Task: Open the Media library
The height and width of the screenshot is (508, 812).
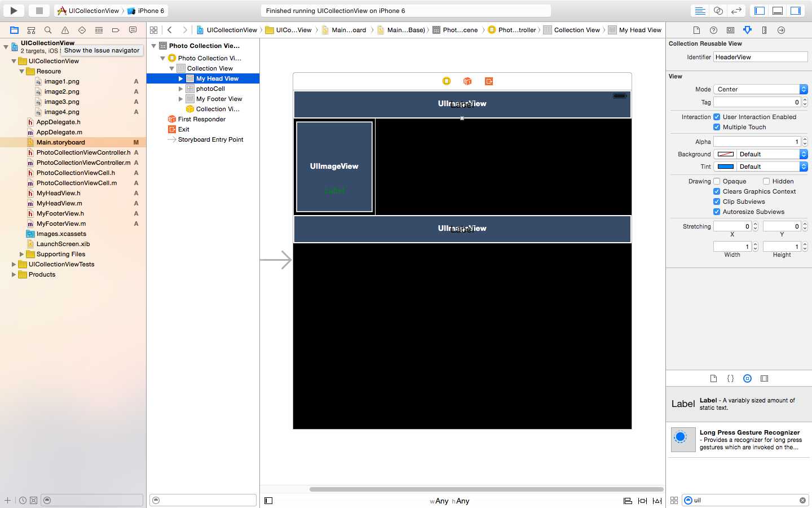Action: click(764, 379)
